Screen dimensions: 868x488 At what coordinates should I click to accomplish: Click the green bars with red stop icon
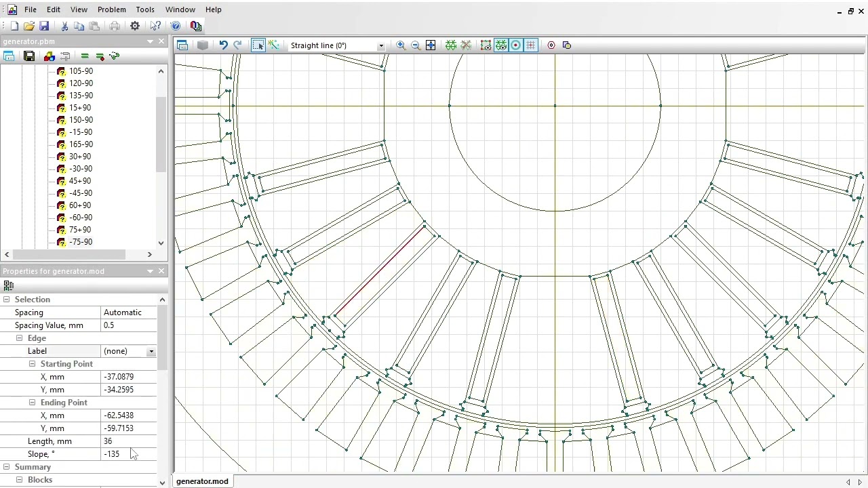click(x=100, y=56)
